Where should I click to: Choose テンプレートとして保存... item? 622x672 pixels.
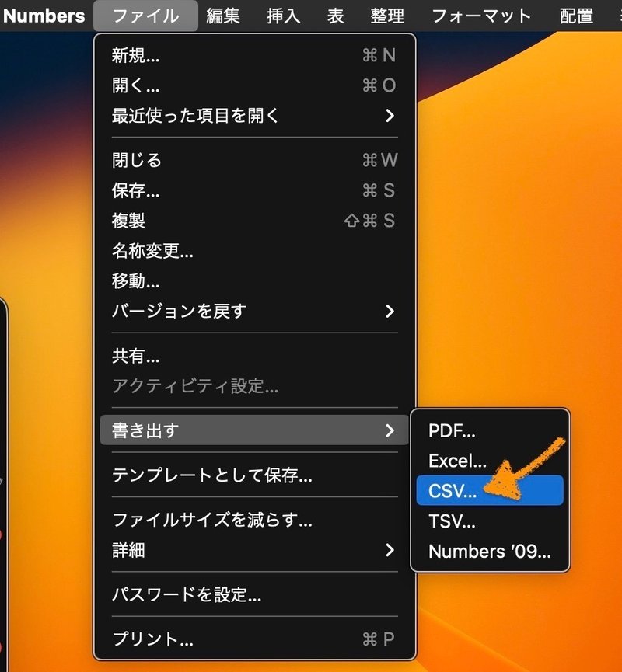254,475
